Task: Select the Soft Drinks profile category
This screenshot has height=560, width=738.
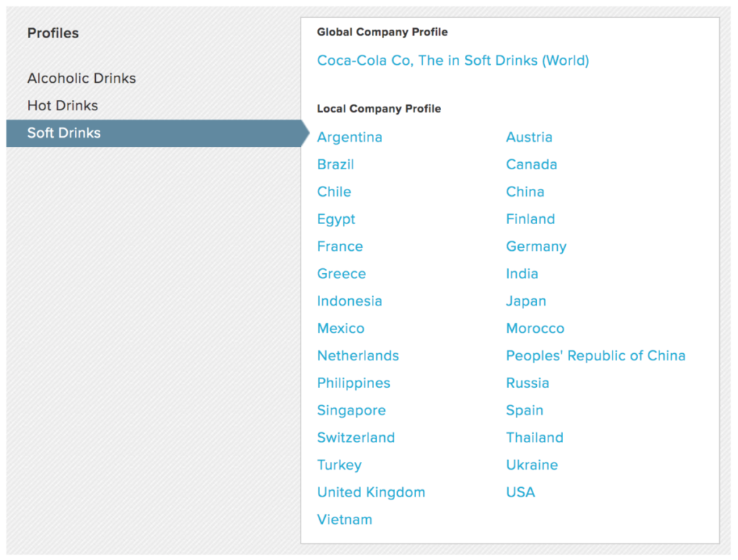Action: (64, 133)
